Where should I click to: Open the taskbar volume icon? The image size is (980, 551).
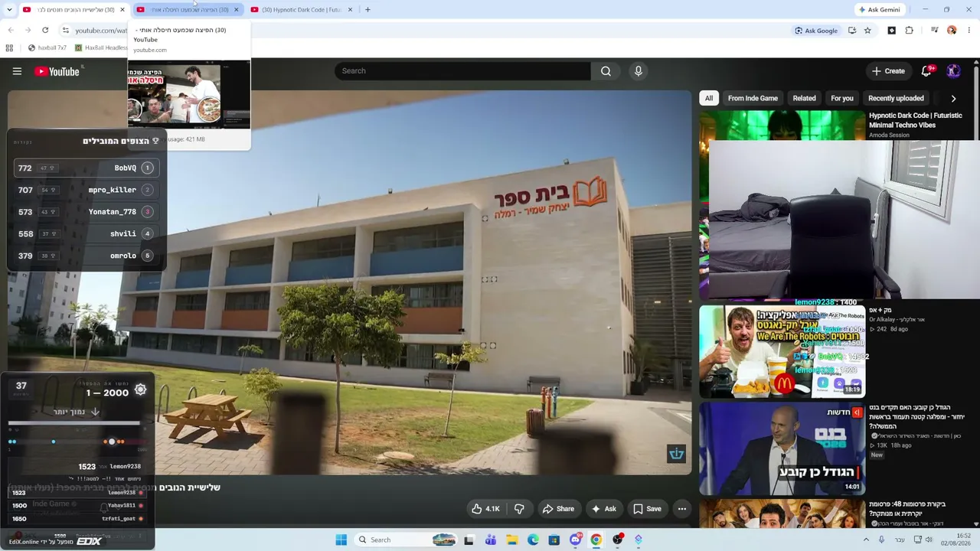(x=929, y=540)
